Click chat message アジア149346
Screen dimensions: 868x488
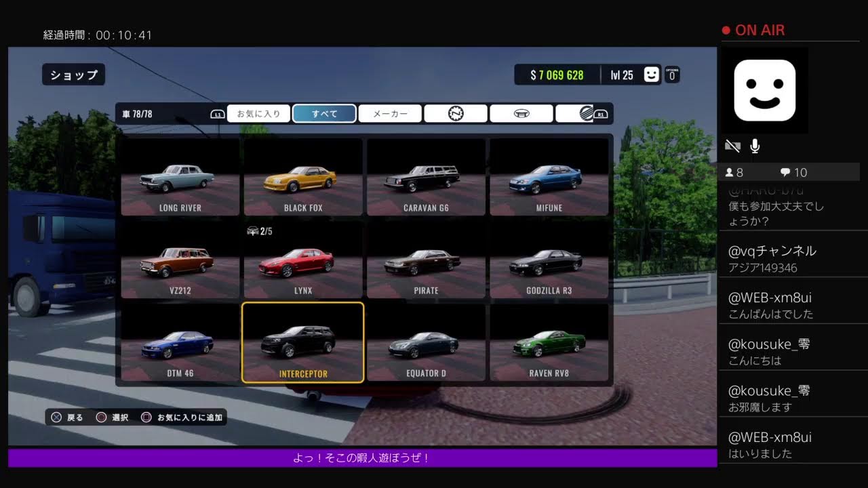coord(763,268)
